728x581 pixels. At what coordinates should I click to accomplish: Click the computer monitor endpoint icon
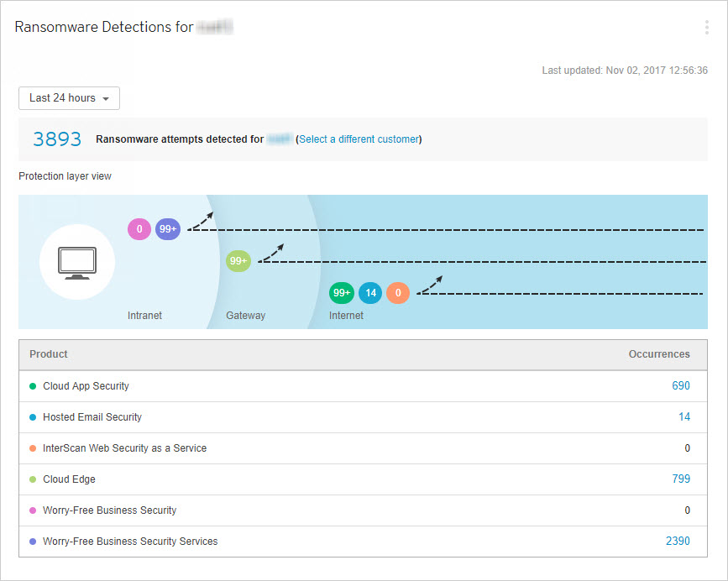(77, 262)
